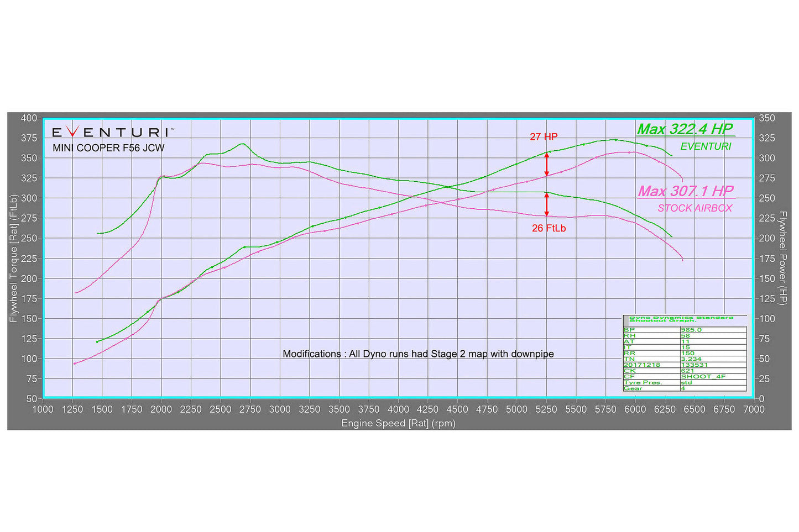Click the '2000' rpm axis tick label
The image size is (799, 532).
(161, 409)
